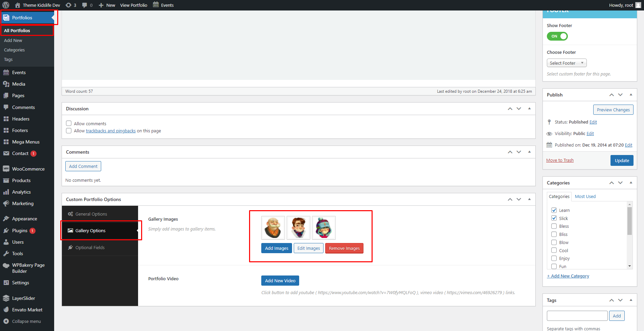Select the red-haired boy gallery thumbnail

pyautogui.click(x=298, y=228)
